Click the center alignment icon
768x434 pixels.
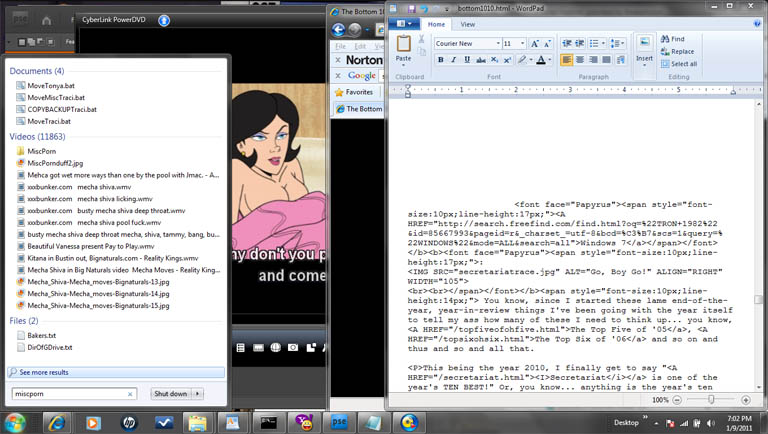(581, 60)
